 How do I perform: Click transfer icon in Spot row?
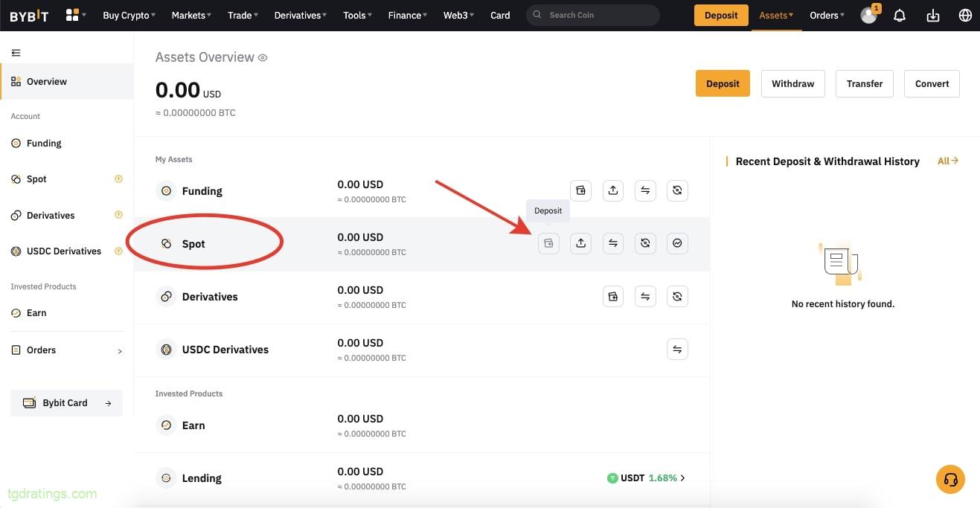[613, 243]
